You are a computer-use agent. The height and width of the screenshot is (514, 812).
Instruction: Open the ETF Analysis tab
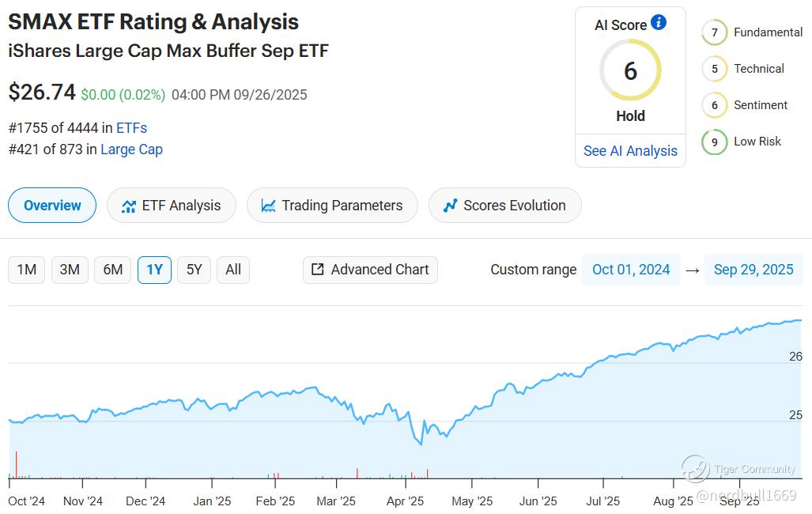[x=172, y=206]
